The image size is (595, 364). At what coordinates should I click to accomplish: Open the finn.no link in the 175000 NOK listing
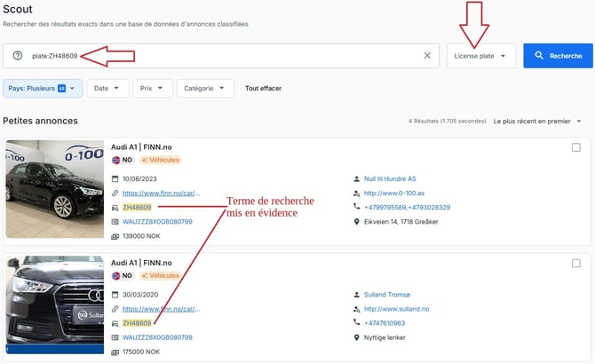[162, 309]
